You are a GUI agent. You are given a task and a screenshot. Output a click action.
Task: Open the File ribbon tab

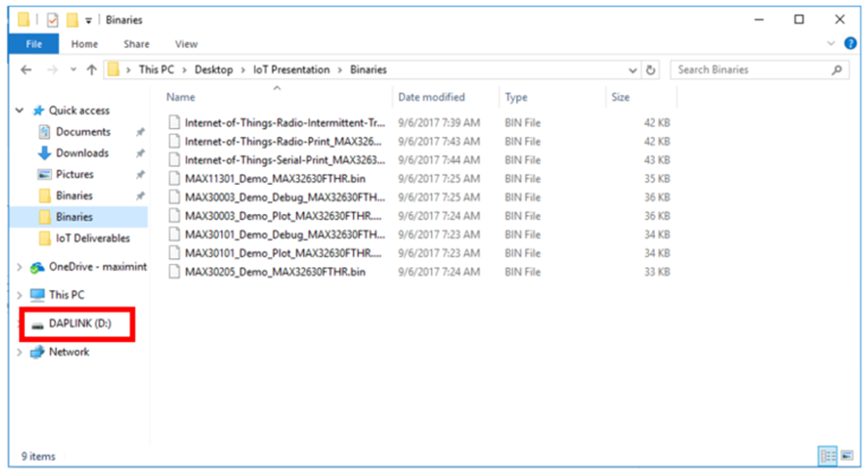pyautogui.click(x=34, y=44)
